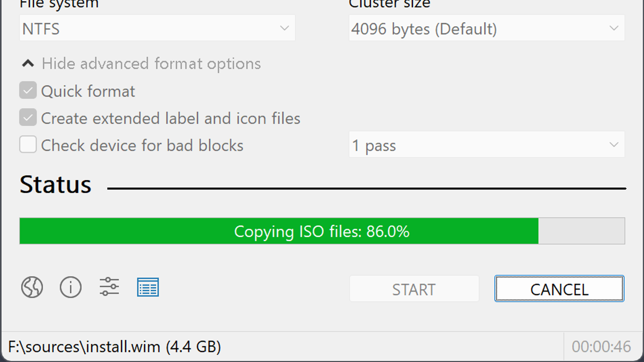
Task: Open the application settings sliders icon
Action: click(109, 287)
